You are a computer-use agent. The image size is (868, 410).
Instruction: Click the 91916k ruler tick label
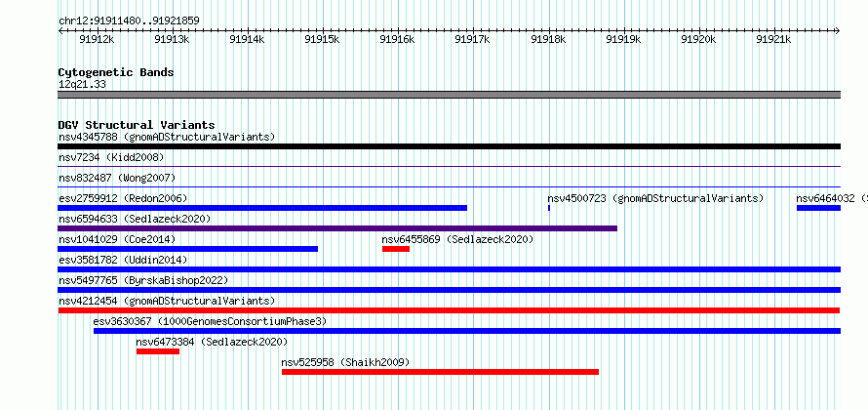click(x=398, y=39)
